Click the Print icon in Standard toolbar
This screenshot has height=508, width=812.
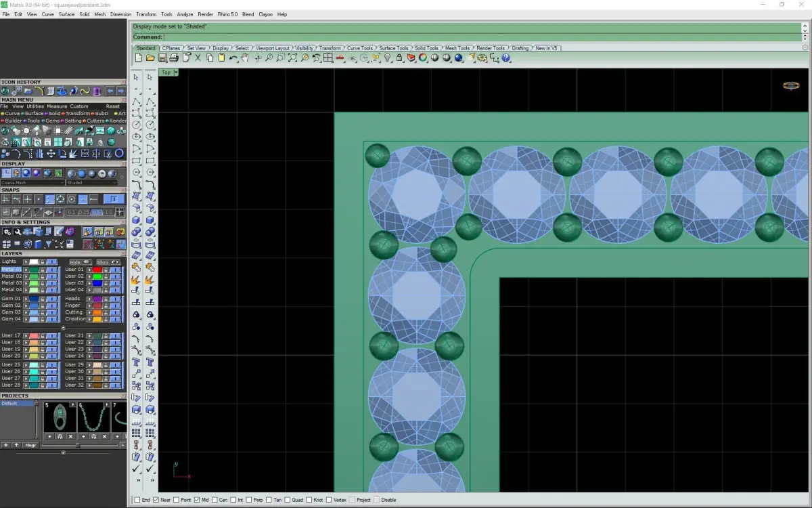[174, 58]
